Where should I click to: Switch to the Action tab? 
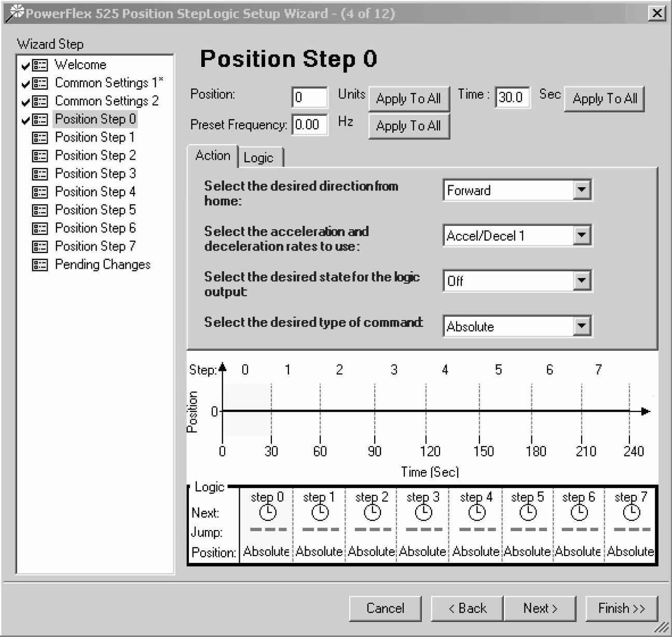(x=213, y=156)
